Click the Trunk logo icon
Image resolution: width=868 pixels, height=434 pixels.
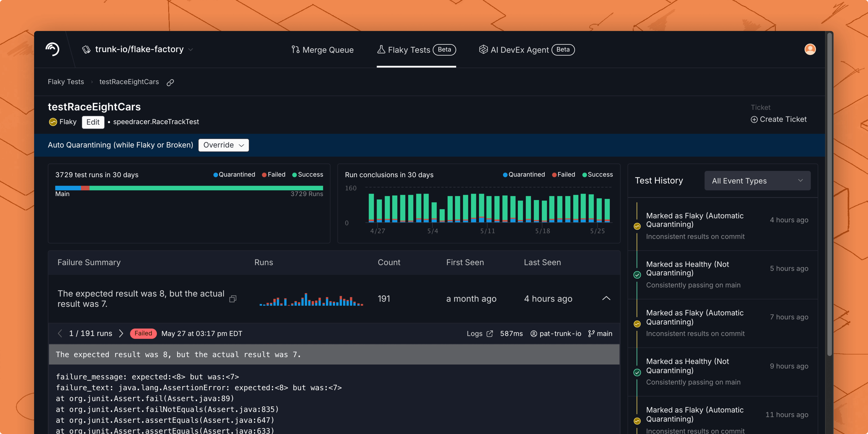(x=53, y=49)
